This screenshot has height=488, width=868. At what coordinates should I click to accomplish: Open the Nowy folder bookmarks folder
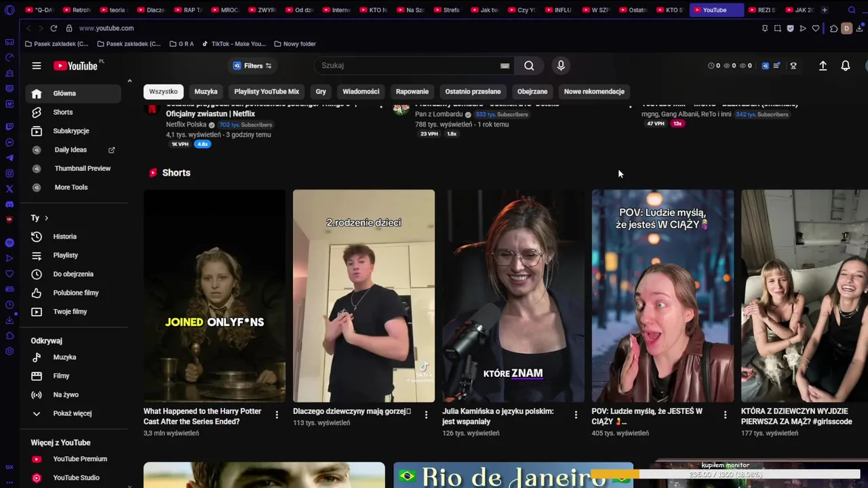click(295, 44)
